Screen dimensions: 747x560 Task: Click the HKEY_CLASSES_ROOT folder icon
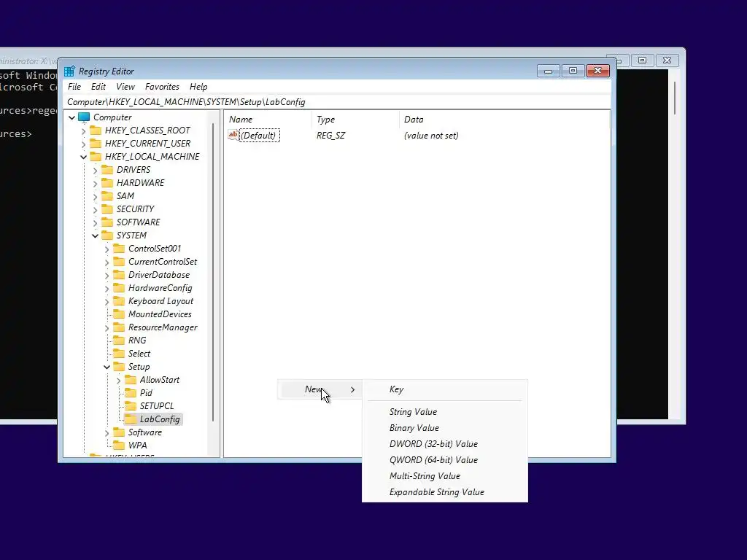pos(96,131)
